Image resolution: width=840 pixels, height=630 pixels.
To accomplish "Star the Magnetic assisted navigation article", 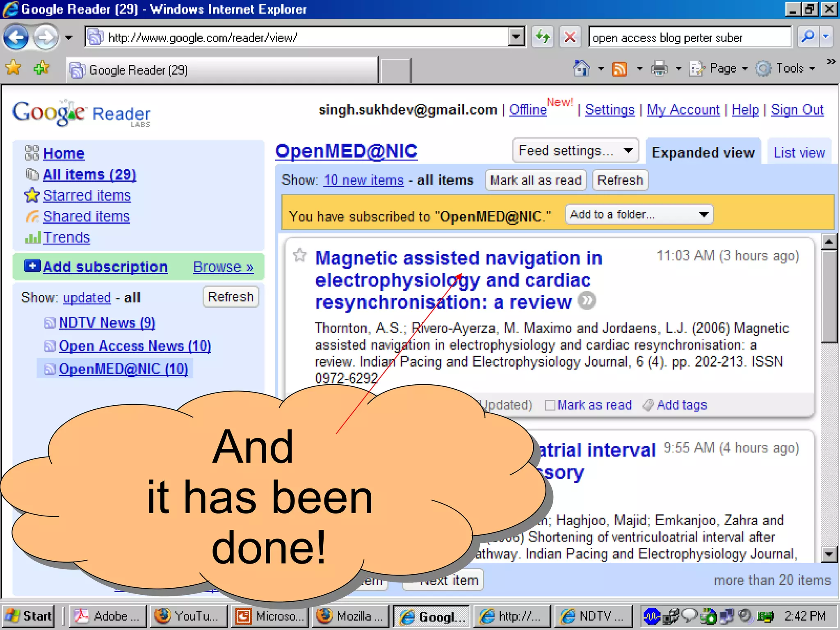I will [299, 255].
